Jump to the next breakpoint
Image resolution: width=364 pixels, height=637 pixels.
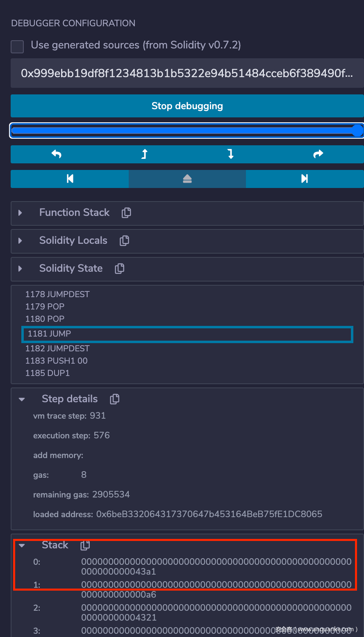pos(305,179)
